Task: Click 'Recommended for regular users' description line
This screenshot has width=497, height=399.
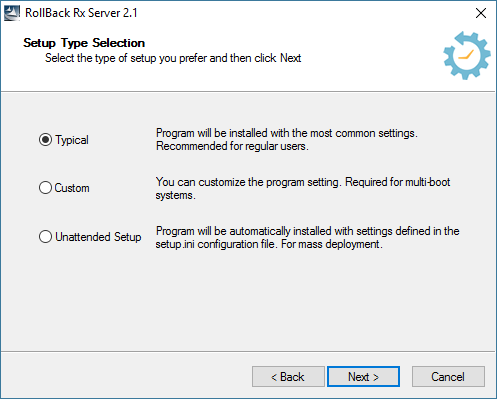Action: click(232, 146)
